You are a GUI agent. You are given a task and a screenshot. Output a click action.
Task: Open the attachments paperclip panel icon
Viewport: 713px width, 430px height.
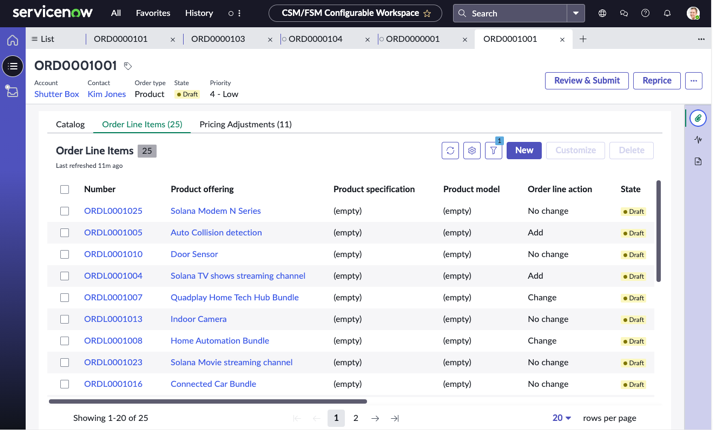[698, 118]
